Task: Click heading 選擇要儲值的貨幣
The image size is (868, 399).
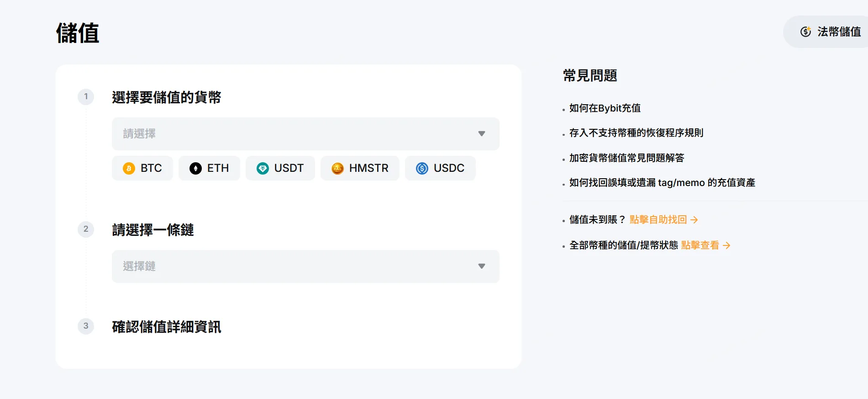Action: [x=167, y=97]
